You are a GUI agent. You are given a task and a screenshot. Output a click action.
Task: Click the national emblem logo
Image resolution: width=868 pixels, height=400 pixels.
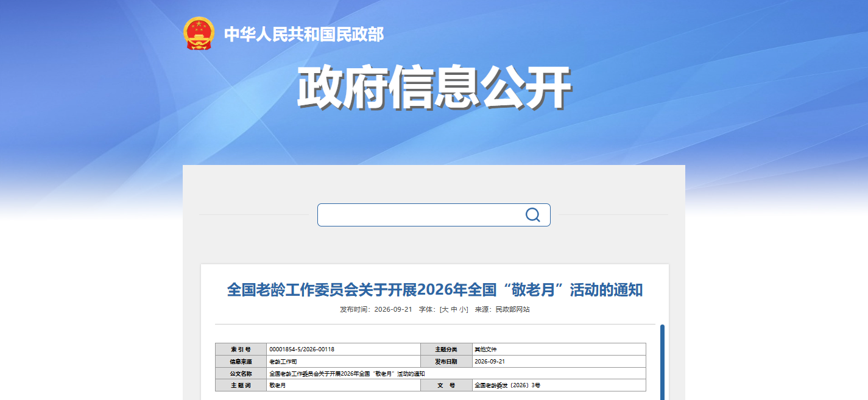click(199, 33)
